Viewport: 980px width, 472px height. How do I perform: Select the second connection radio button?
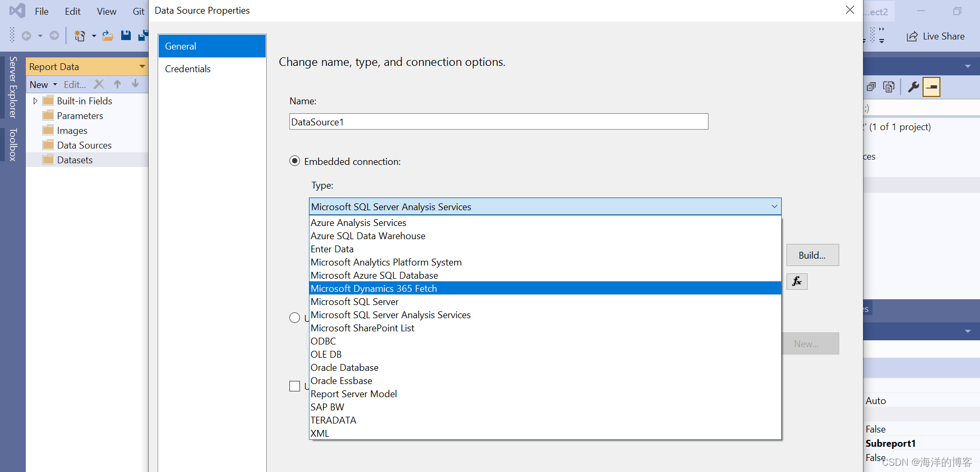(295, 318)
